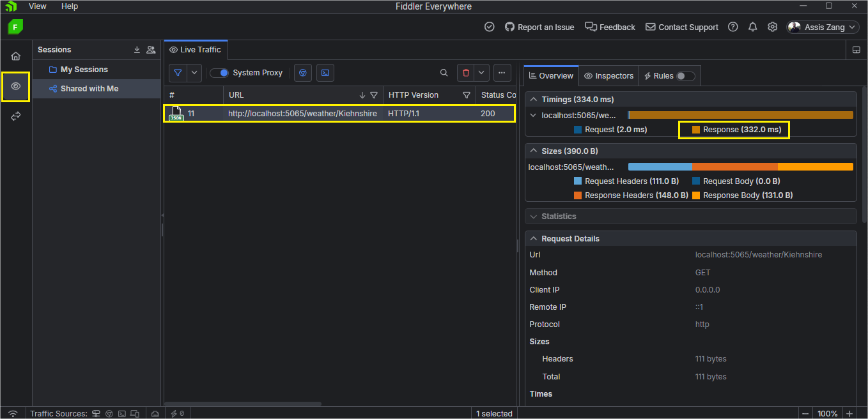Select session 11 Kiehnshire request row
Screen dimensions: 868x419
pos(339,113)
